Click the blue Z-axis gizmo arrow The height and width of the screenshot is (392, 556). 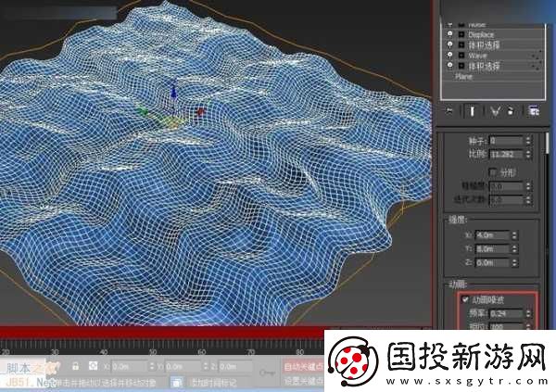(x=173, y=91)
